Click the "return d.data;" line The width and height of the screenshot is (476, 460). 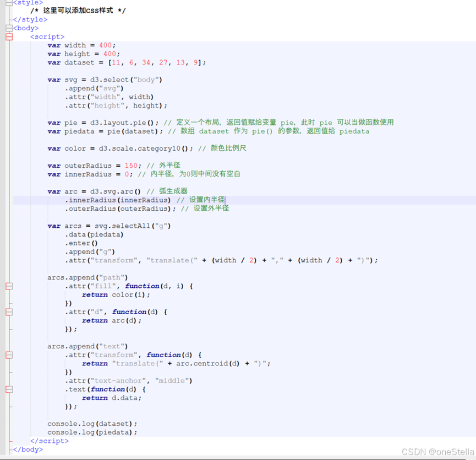point(112,398)
